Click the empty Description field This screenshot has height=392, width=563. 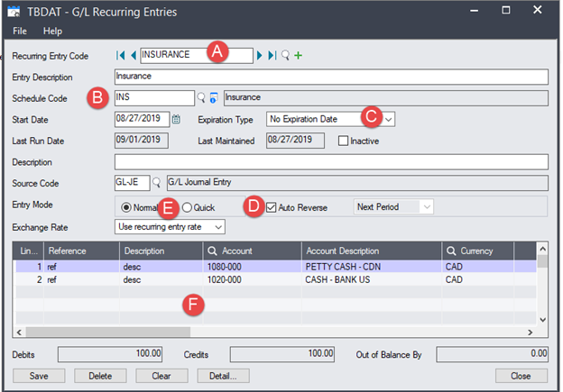click(331, 161)
